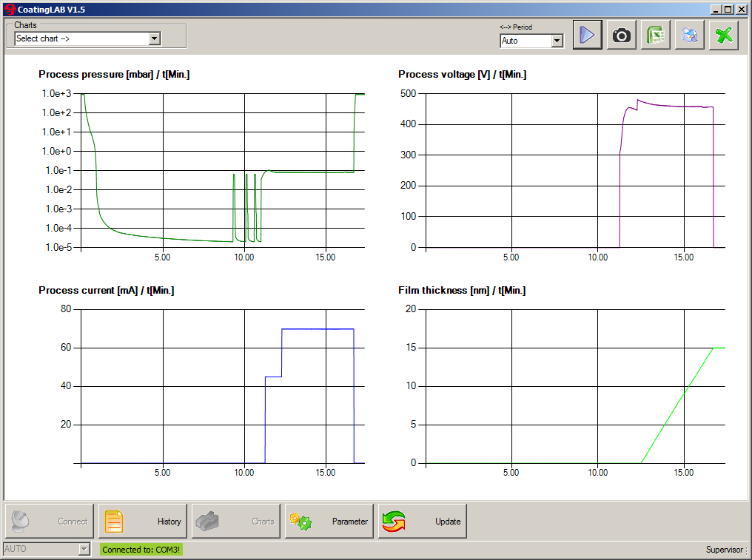This screenshot has width=752, height=560.
Task: Click the gears Parameter icon
Action: (301, 522)
